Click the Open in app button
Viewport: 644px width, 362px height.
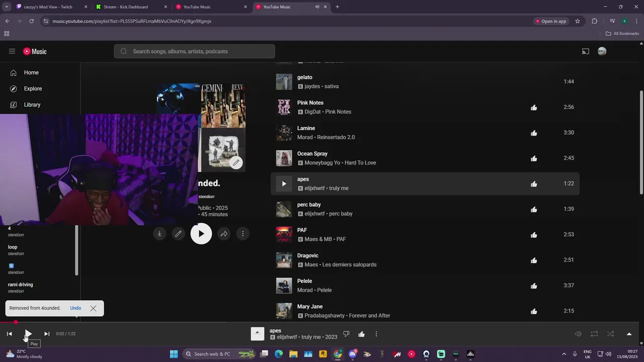(551, 21)
